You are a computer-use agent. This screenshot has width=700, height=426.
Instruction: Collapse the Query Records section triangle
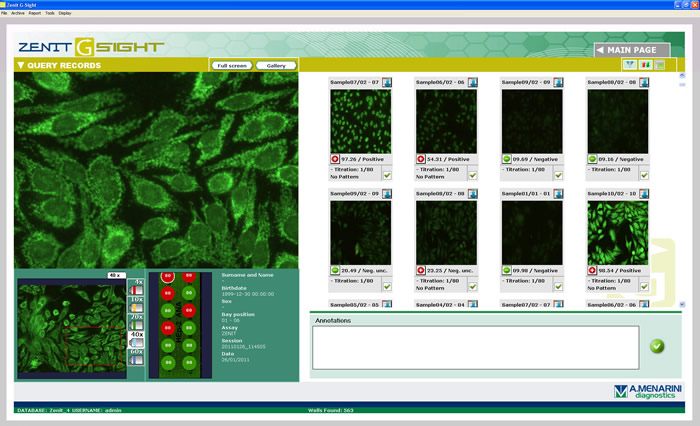21,66
